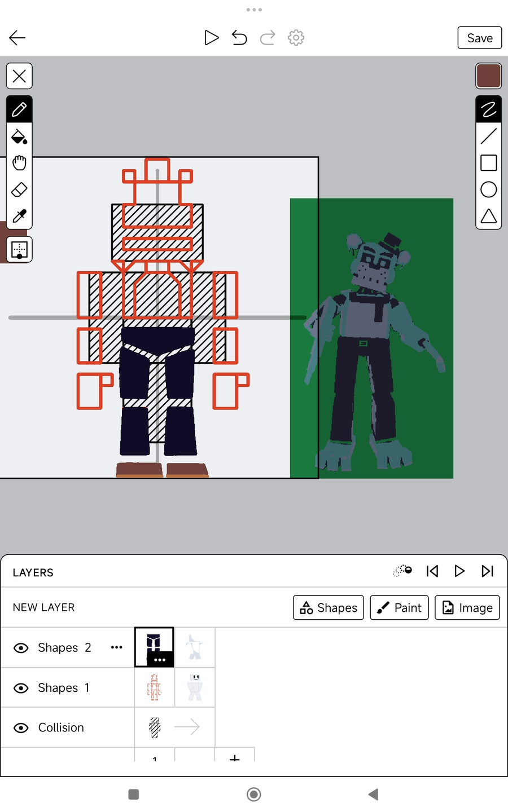Save the project
Screen dimensions: 508x812
480,38
